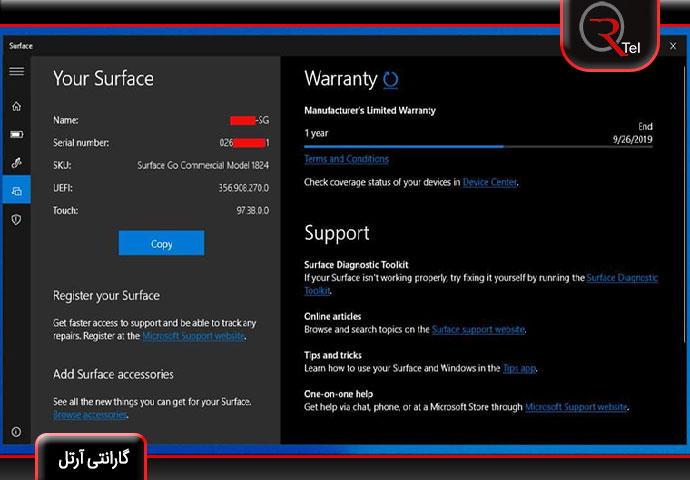This screenshot has width=690, height=480.
Task: Click the warranty 1 year progress bar
Action: [x=478, y=147]
